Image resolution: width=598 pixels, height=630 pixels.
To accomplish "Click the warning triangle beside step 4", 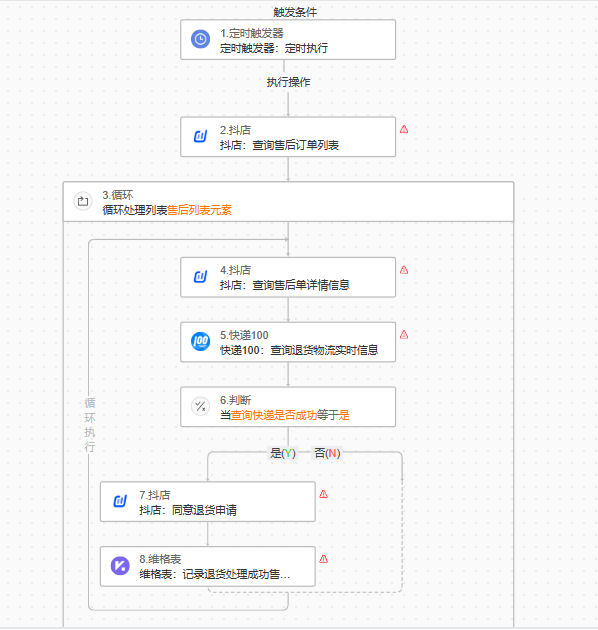I will (x=404, y=270).
